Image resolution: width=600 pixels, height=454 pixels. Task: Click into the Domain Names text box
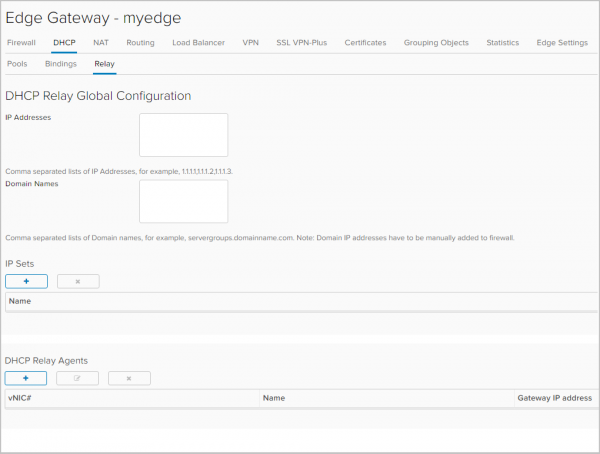pyautogui.click(x=183, y=201)
